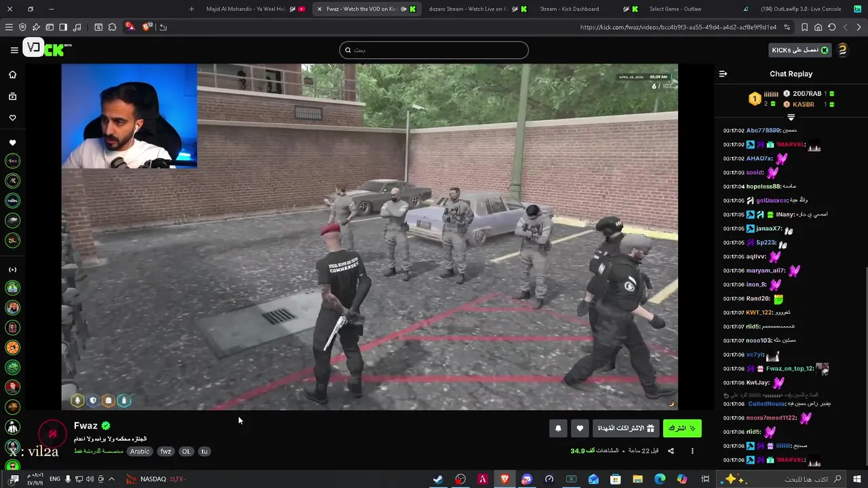Open the three-dot more options menu
Image resolution: width=868 pixels, height=488 pixels.
pyautogui.click(x=692, y=451)
